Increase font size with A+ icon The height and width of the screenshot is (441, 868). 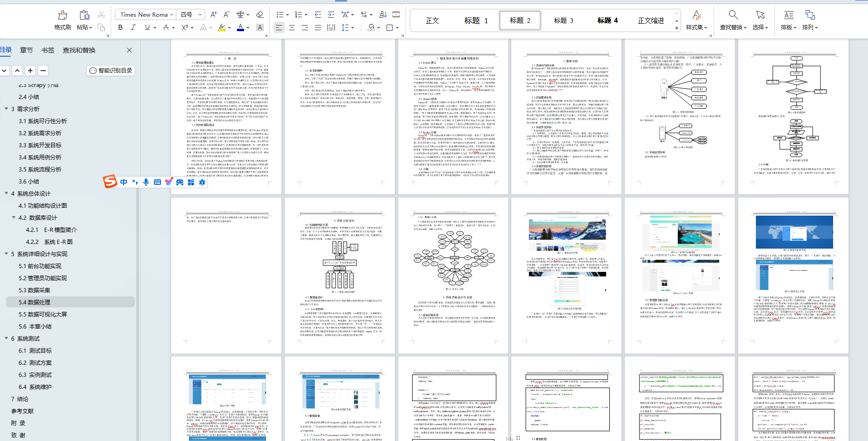click(x=214, y=14)
